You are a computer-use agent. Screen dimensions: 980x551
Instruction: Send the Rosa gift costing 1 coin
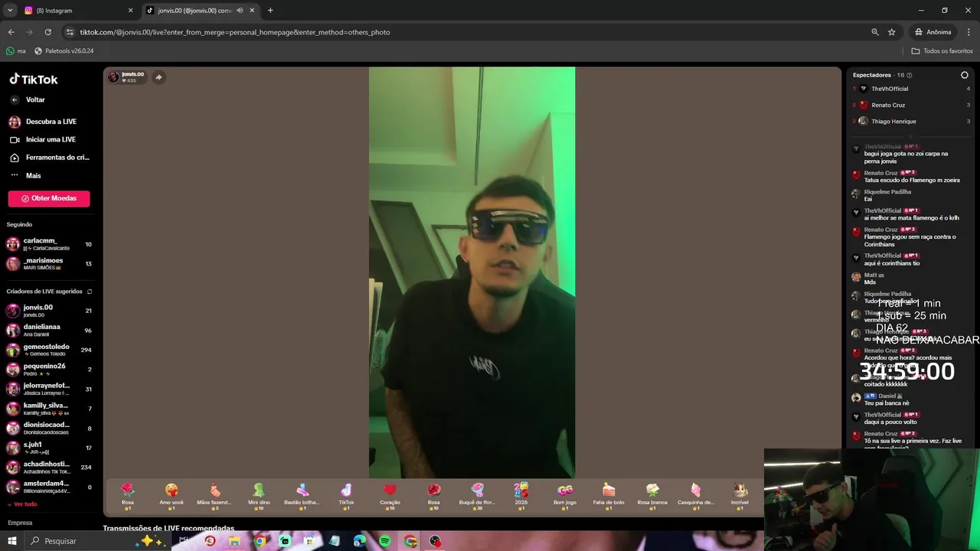pyautogui.click(x=128, y=496)
